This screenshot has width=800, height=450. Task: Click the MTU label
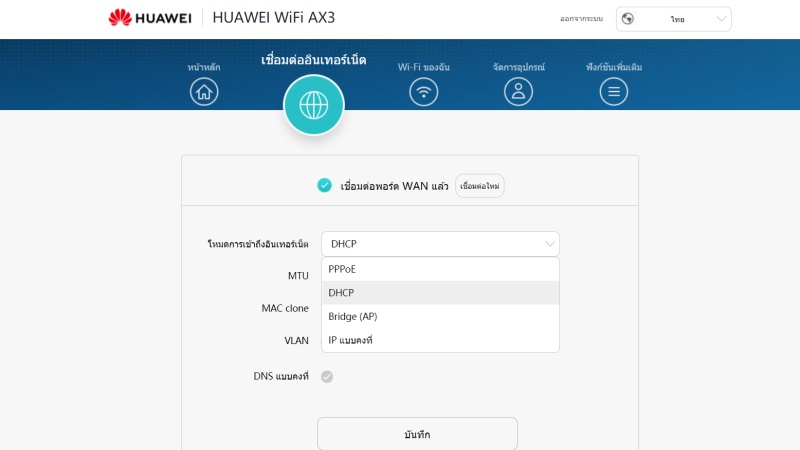pyautogui.click(x=298, y=276)
